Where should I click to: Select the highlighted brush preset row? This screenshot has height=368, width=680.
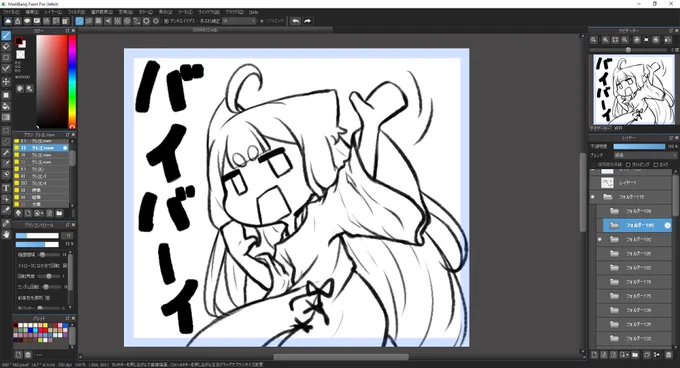(x=41, y=148)
